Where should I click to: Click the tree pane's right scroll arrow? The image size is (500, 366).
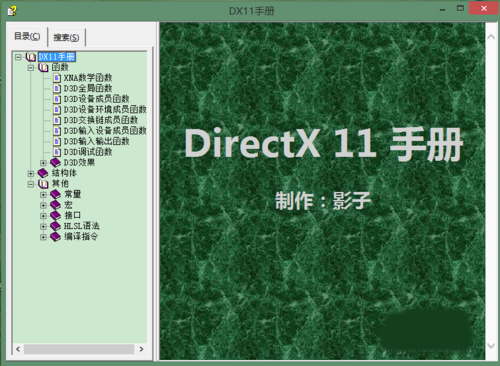click(x=141, y=349)
